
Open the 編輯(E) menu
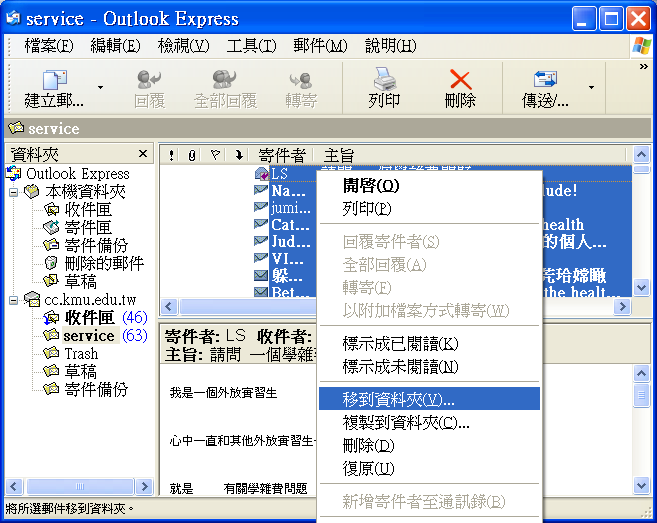coord(115,46)
